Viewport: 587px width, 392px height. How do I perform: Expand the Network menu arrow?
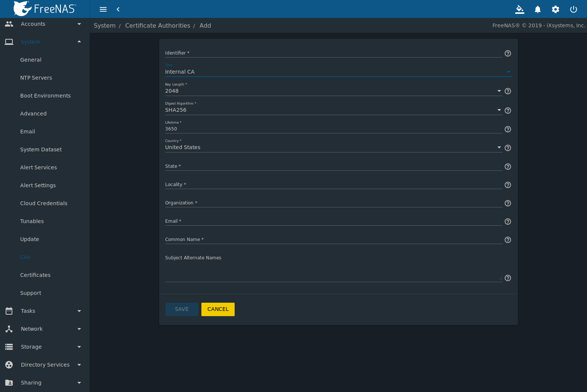tap(79, 329)
